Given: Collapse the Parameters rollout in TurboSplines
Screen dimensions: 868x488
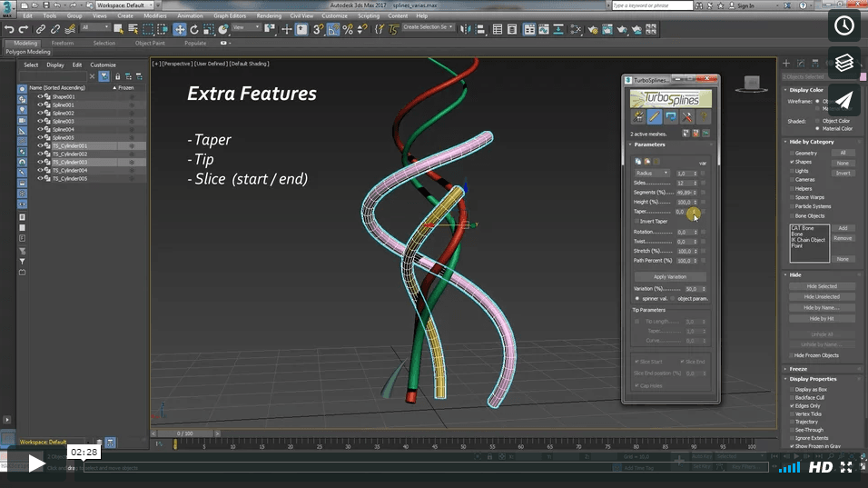Looking at the screenshot, I should click(649, 144).
